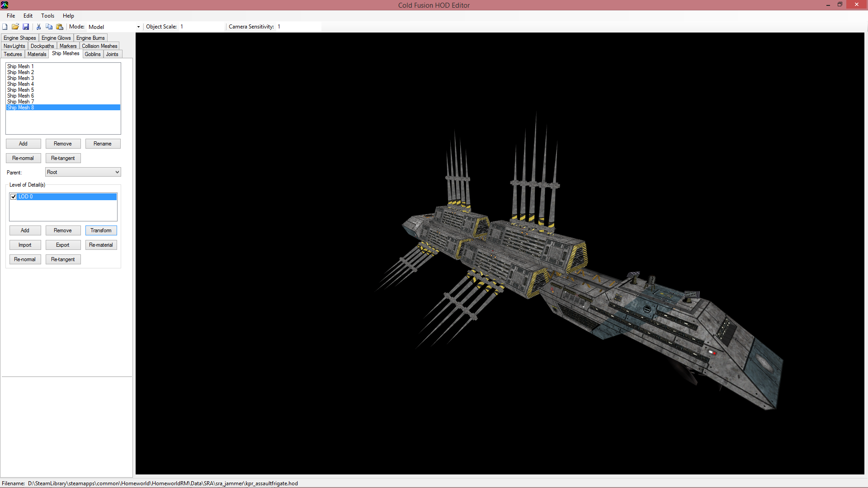Expand the Mode dropdown
This screenshot has height=488, width=868.
tap(138, 27)
